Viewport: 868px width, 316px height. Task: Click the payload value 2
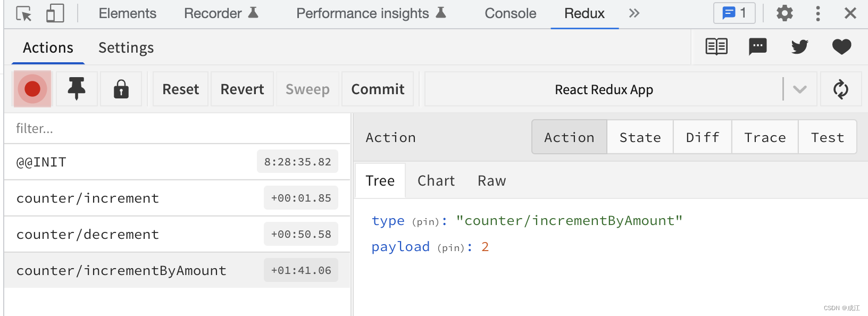click(485, 247)
